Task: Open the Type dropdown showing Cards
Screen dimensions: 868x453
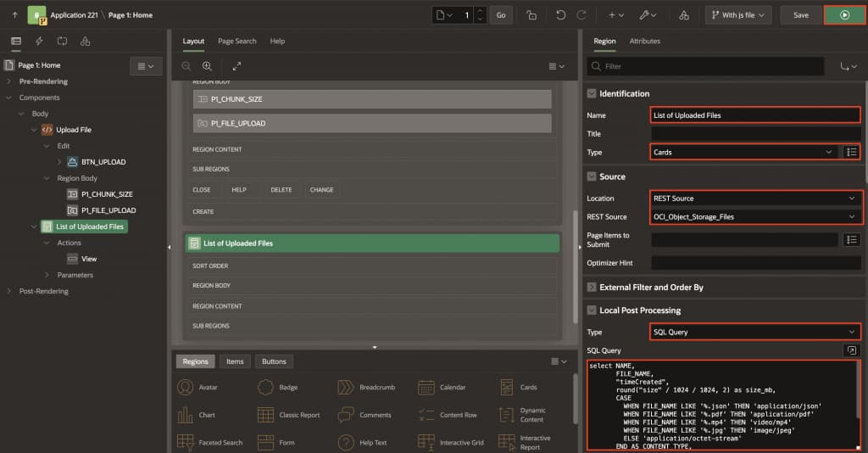Action: pos(743,152)
